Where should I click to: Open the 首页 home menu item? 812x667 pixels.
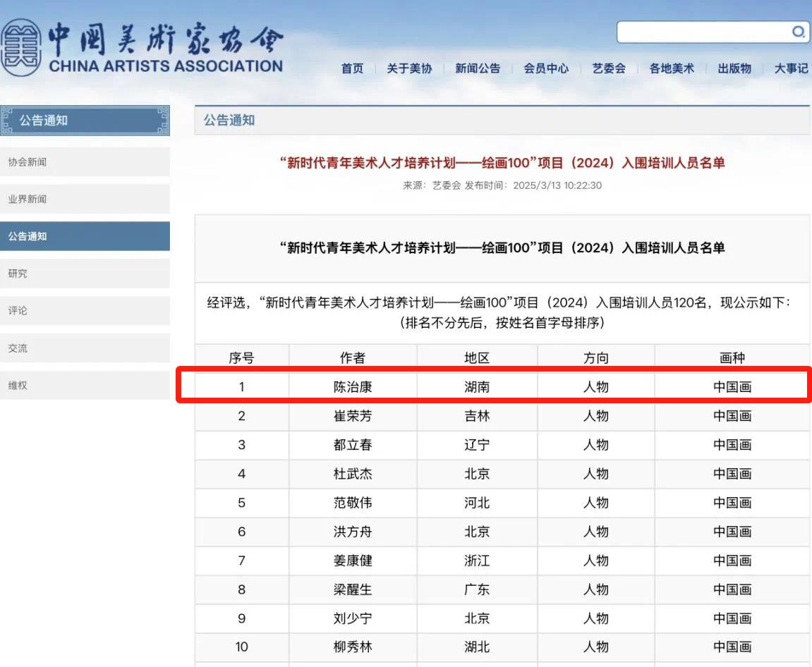point(352,68)
